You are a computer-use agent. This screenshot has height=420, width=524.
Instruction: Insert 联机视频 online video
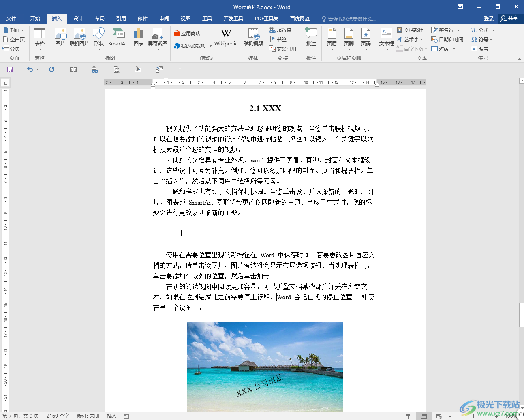coord(253,37)
